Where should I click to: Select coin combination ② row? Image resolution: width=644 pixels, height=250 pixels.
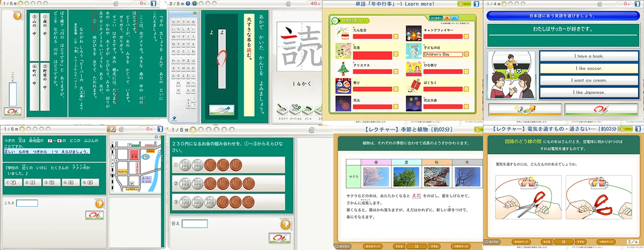point(229,183)
